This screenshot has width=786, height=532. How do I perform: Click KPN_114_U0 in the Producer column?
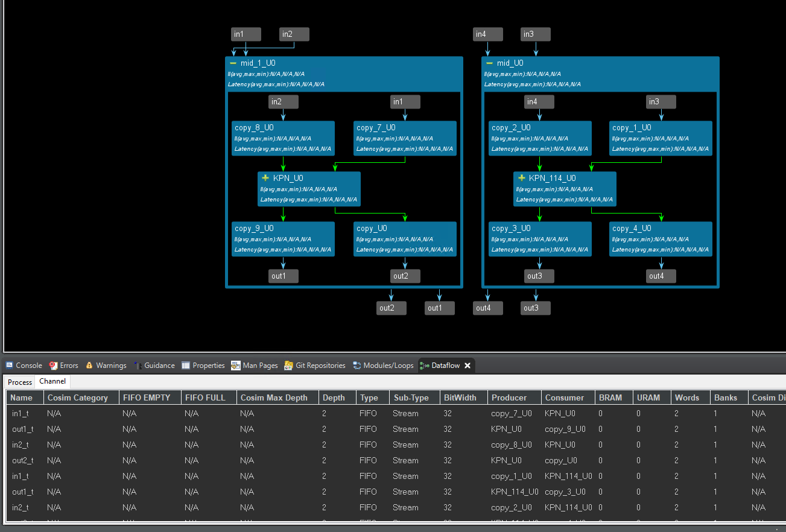click(515, 492)
